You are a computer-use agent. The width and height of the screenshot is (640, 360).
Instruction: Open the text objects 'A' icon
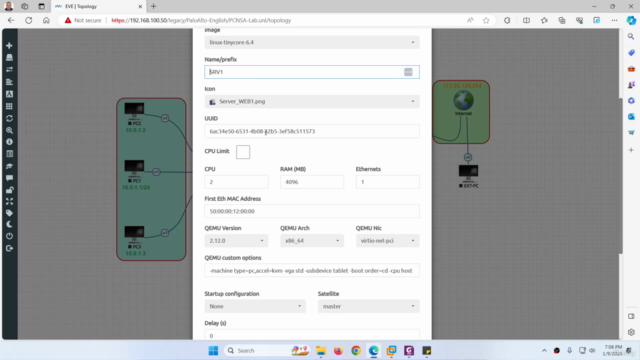coord(9,94)
